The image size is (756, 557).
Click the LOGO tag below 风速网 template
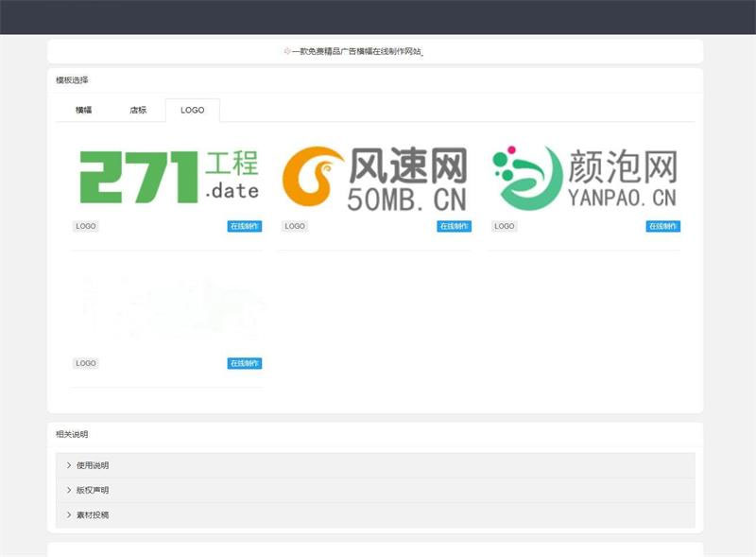coord(294,226)
